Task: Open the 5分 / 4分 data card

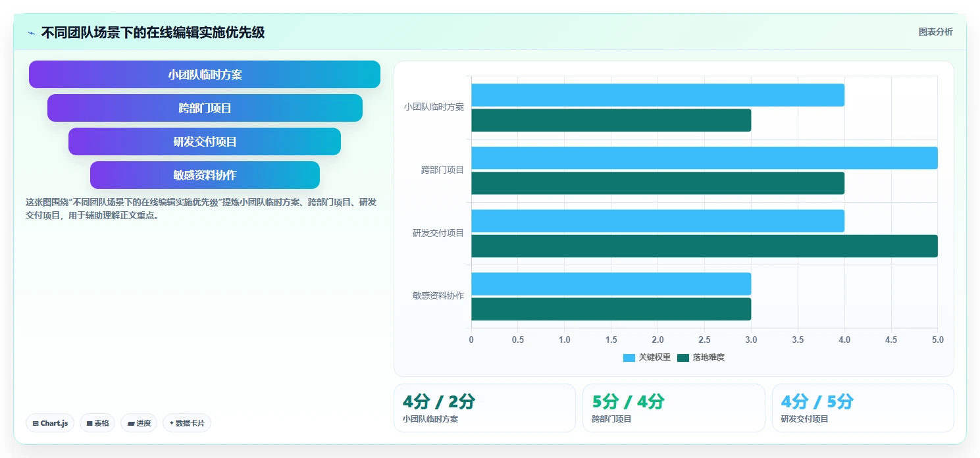Action: (674, 408)
